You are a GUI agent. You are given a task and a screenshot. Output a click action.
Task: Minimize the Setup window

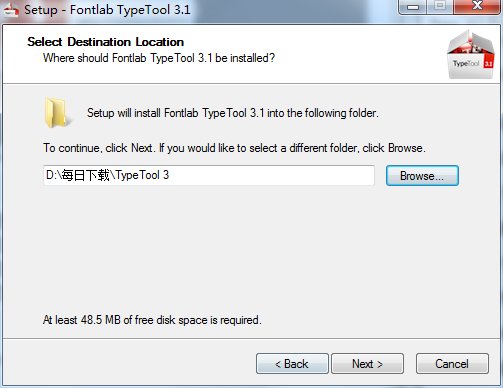[413, 7]
